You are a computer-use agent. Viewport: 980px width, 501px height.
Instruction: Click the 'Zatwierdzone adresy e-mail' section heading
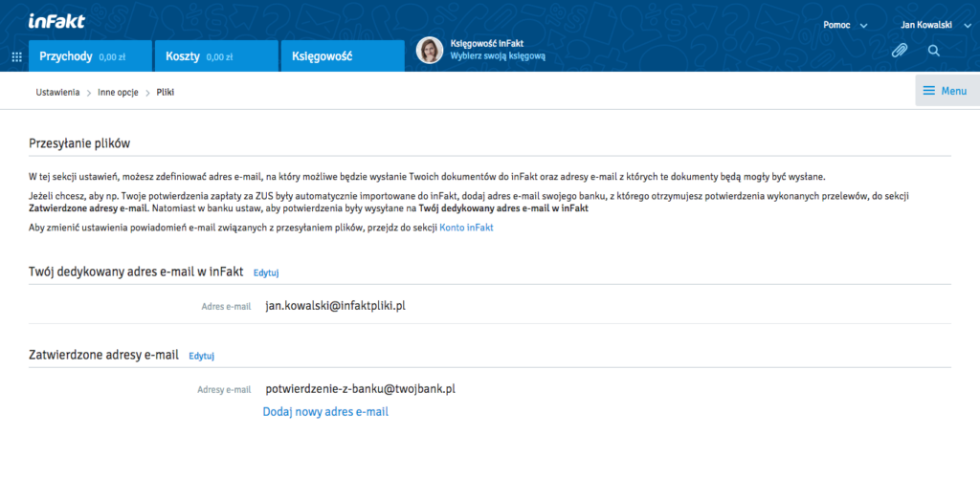pyautogui.click(x=103, y=355)
